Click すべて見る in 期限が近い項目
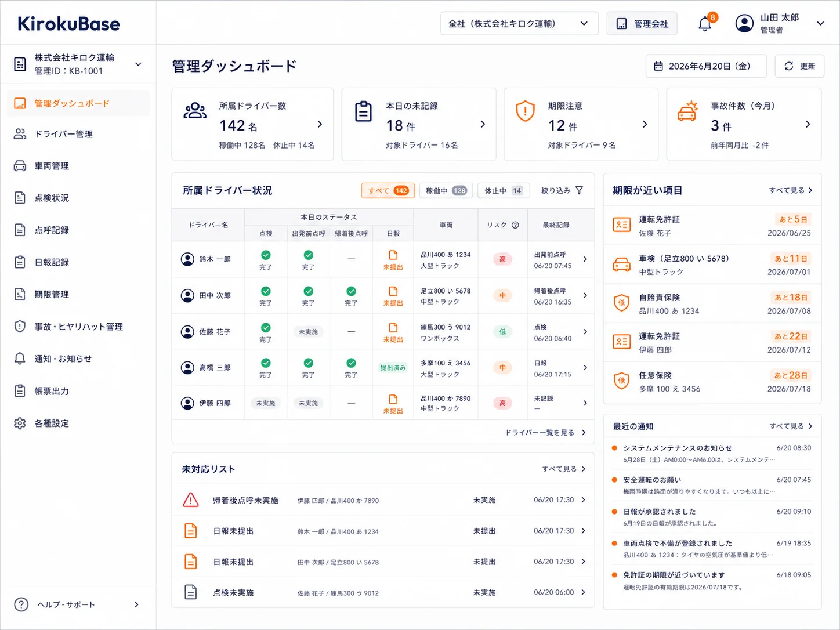Viewport: 840px width, 630px height. coord(791,190)
